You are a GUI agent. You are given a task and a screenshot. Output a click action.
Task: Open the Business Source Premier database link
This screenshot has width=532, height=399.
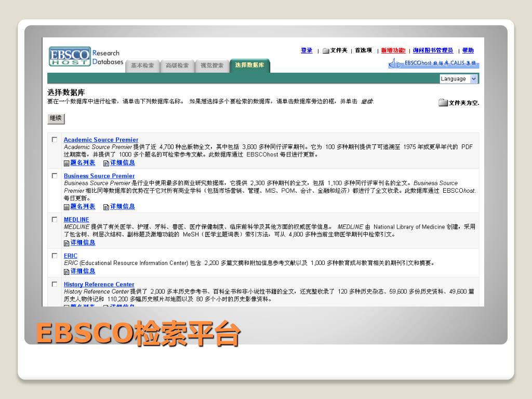[99, 176]
